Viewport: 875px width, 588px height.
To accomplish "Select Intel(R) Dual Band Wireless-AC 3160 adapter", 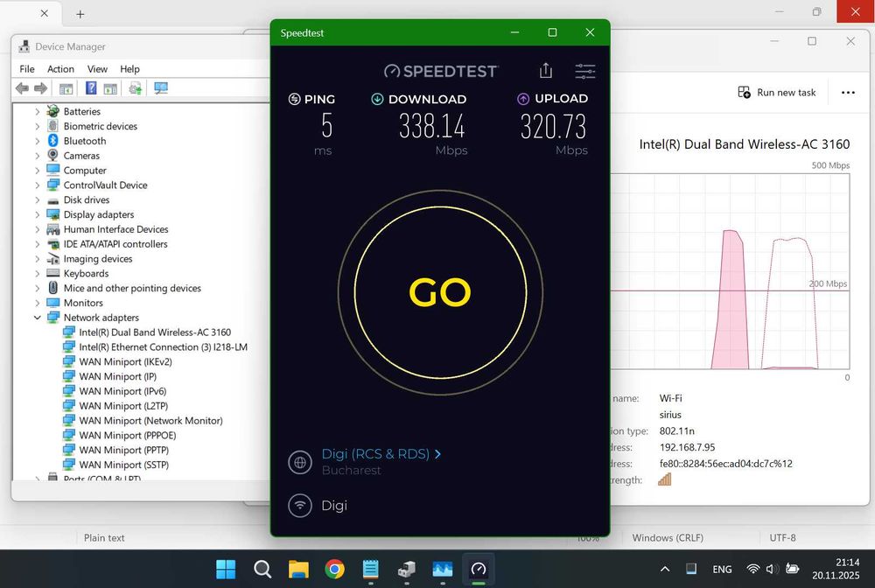I will pos(155,332).
